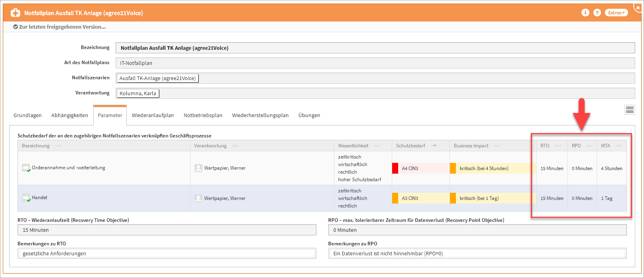Click person icon in Handel row

pos(198,198)
